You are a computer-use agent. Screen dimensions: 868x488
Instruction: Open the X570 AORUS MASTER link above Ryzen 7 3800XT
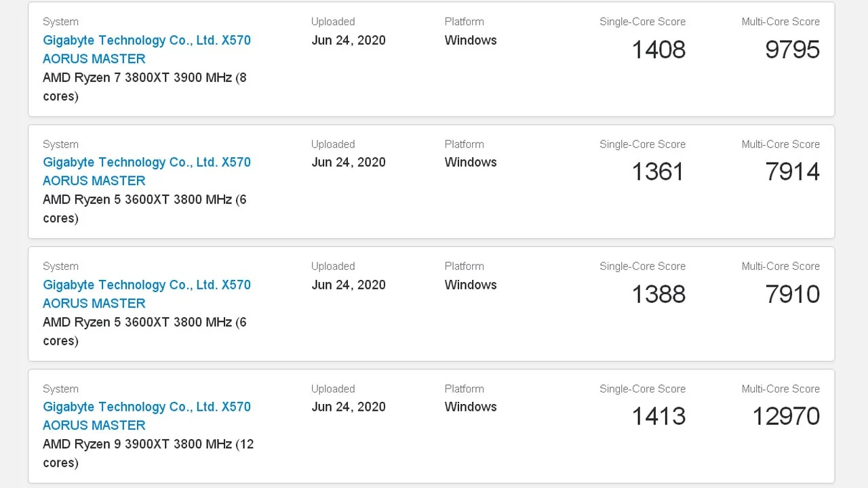(x=146, y=49)
